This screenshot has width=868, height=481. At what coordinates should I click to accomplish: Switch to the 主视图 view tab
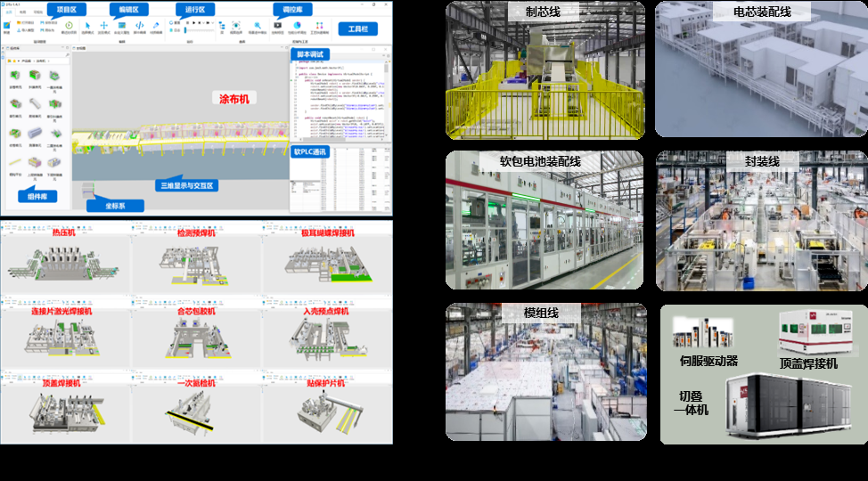coord(81,49)
